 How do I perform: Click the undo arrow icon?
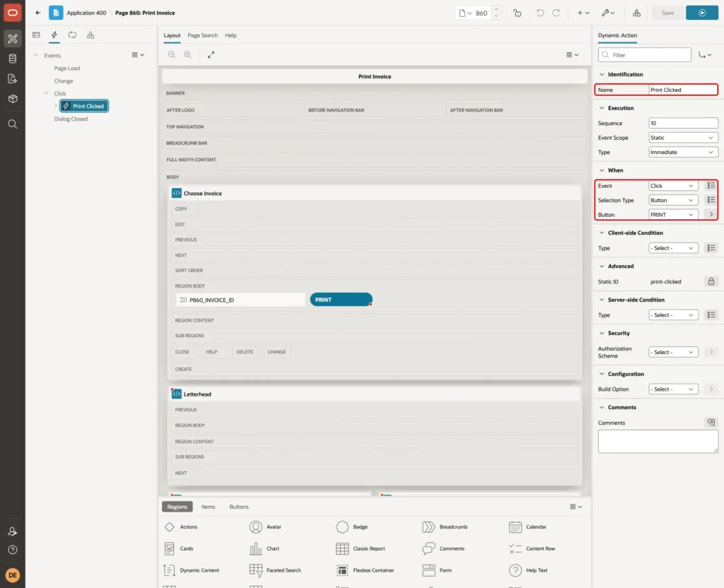(540, 13)
